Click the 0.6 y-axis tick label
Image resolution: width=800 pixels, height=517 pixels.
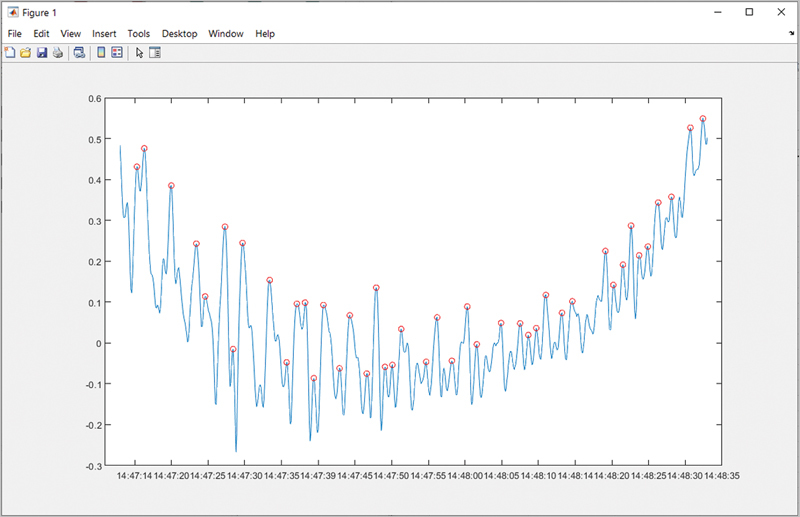(x=95, y=99)
